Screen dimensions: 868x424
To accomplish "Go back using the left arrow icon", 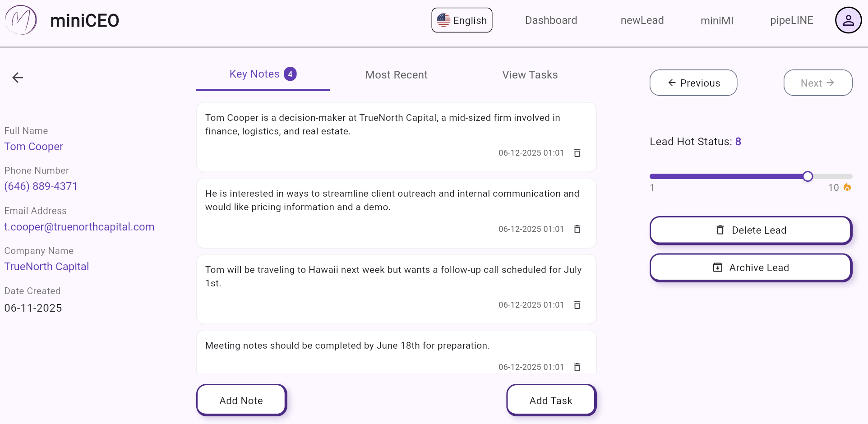I will (18, 78).
